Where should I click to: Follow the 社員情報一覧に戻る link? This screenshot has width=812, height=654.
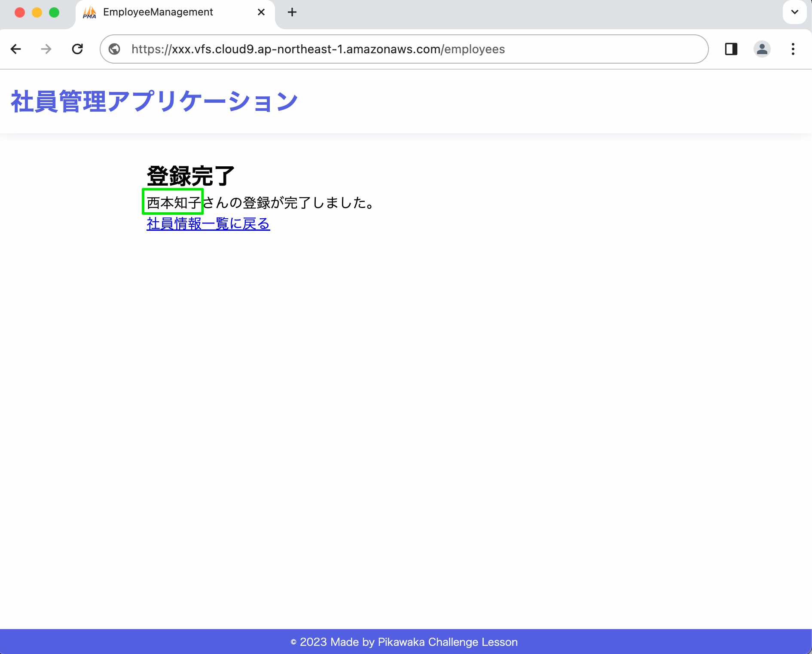pos(208,223)
